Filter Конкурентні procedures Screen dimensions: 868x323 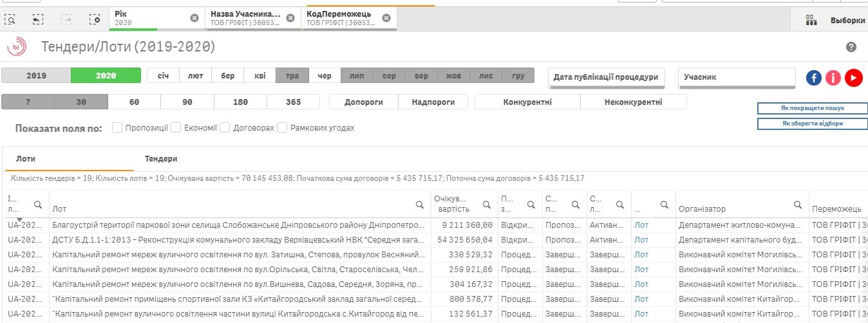(527, 102)
